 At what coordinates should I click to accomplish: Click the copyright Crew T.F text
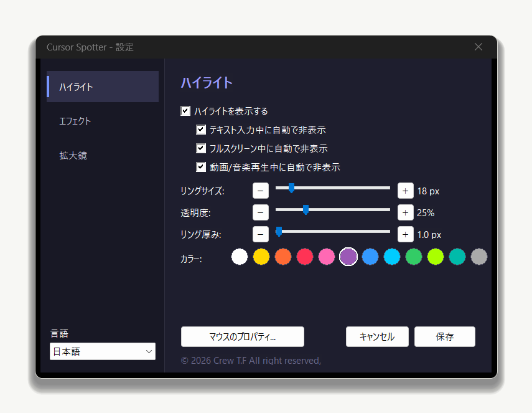(x=251, y=360)
